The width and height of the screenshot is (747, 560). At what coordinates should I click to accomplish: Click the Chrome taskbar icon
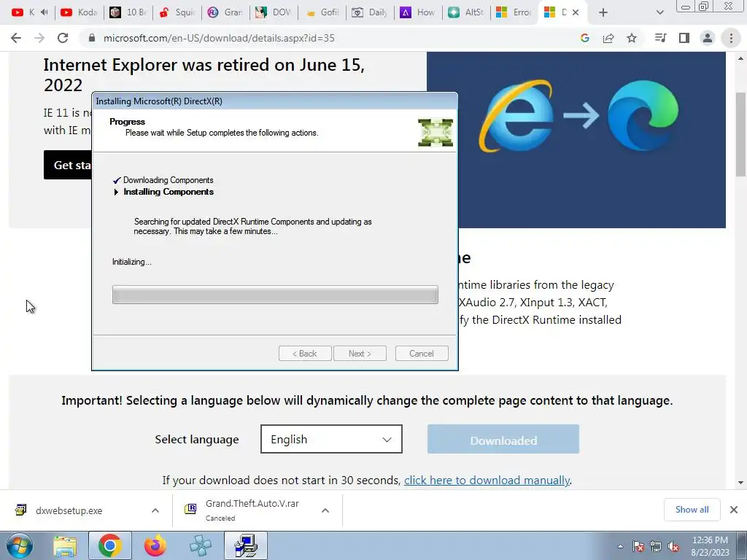click(x=109, y=545)
